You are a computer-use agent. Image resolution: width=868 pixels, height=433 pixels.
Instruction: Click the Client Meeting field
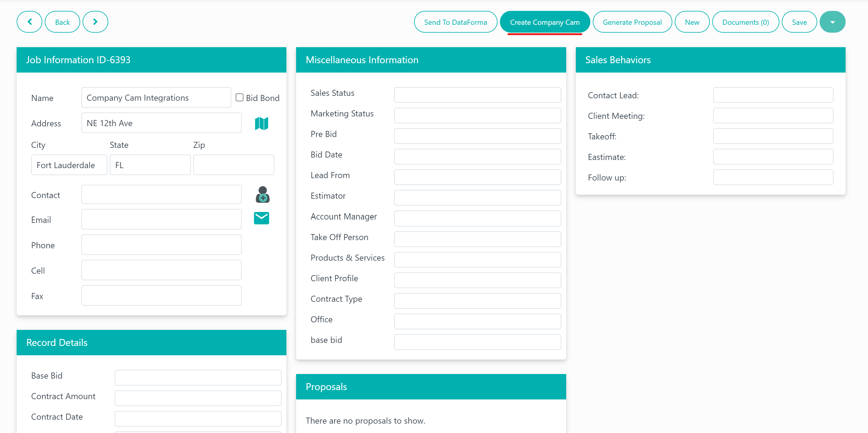pos(773,115)
